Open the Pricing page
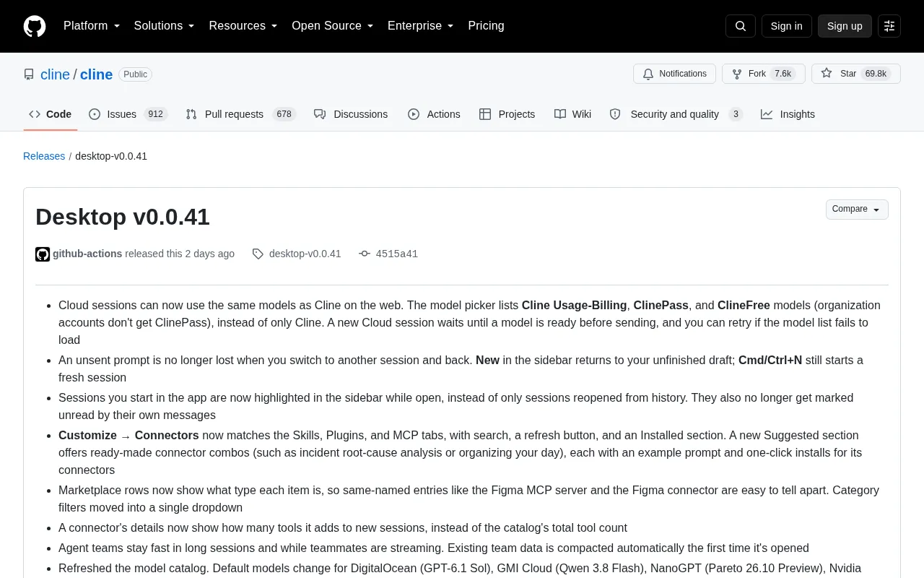This screenshot has height=578, width=924. tap(486, 26)
